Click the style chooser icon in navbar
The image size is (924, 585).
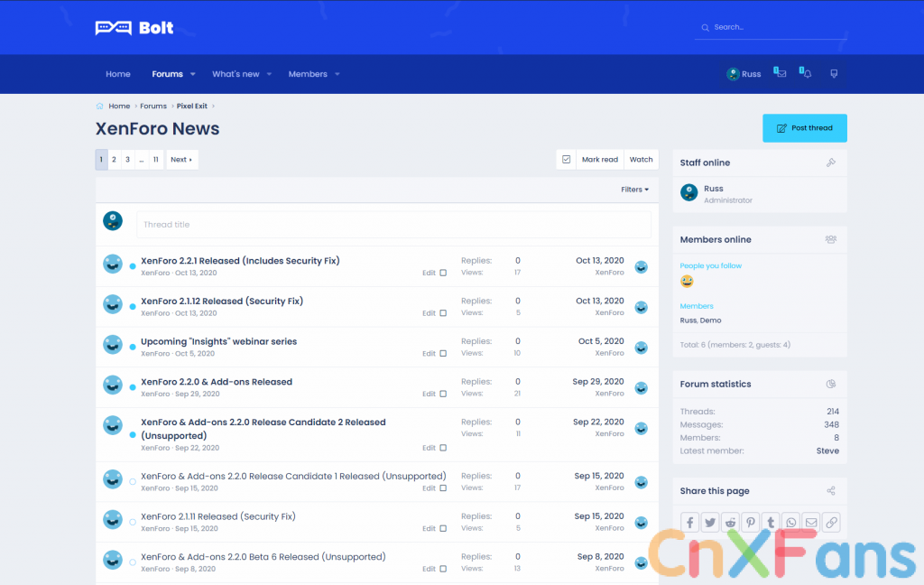point(834,74)
